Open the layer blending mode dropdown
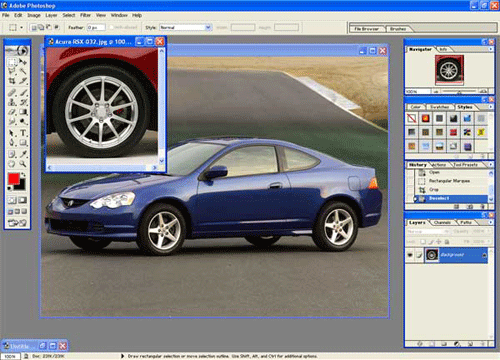This screenshot has height=360, width=500. (x=428, y=231)
